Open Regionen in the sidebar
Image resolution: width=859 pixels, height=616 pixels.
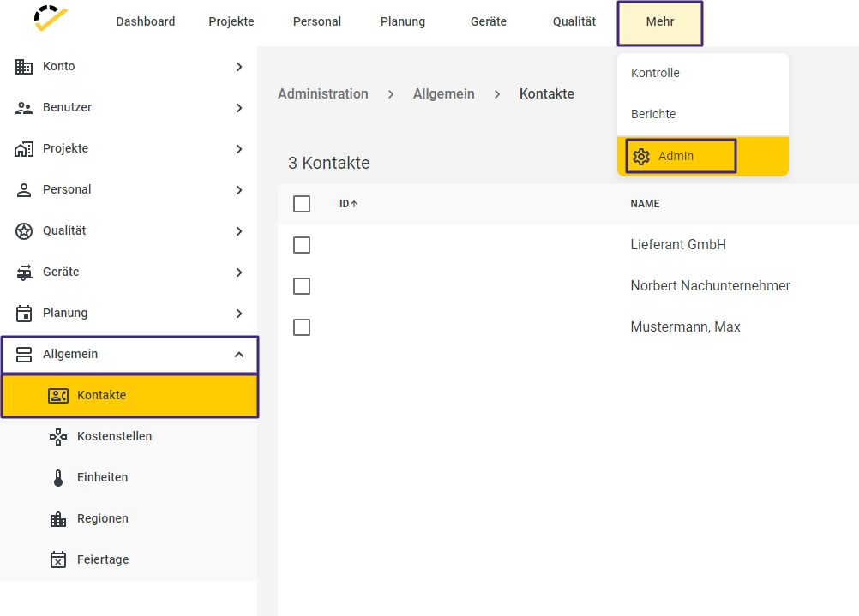[x=129, y=518]
